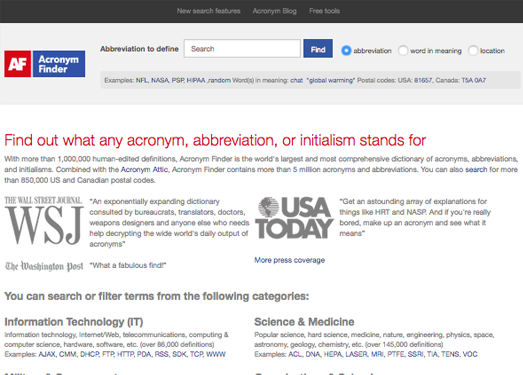Click the random example link
Image resolution: width=523 pixels, height=375 pixels.
point(220,80)
